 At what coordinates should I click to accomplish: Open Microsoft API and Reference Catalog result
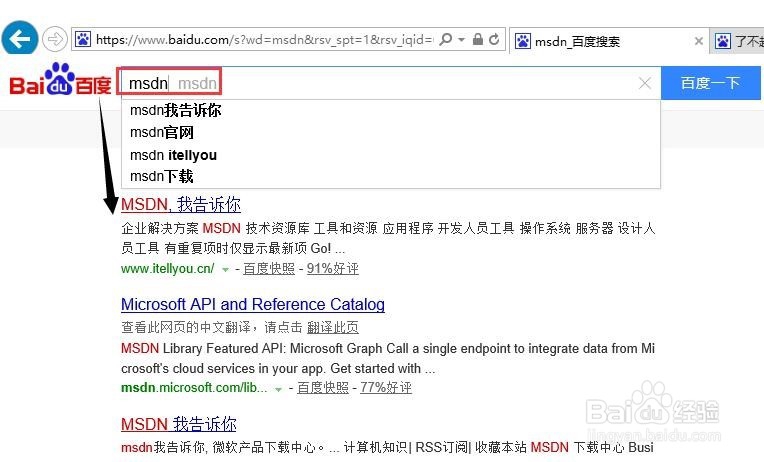(253, 304)
